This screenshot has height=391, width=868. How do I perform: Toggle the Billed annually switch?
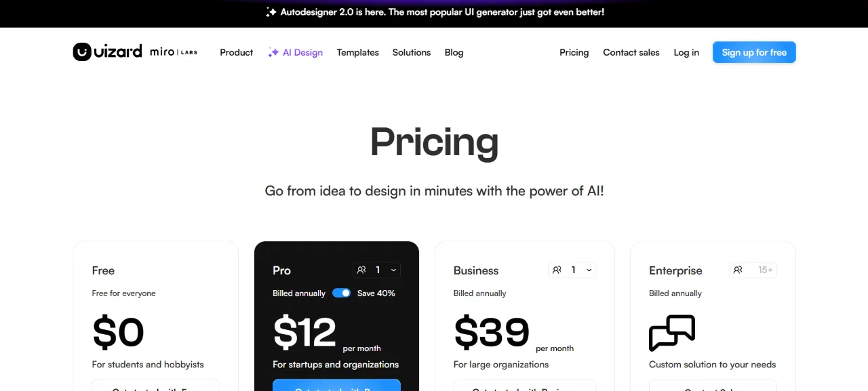coord(342,293)
